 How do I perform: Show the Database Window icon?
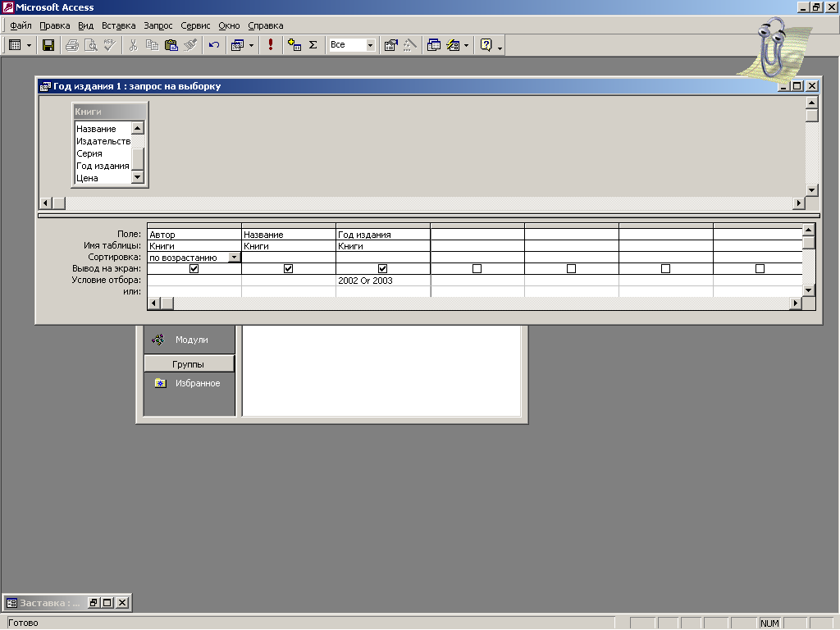point(434,45)
